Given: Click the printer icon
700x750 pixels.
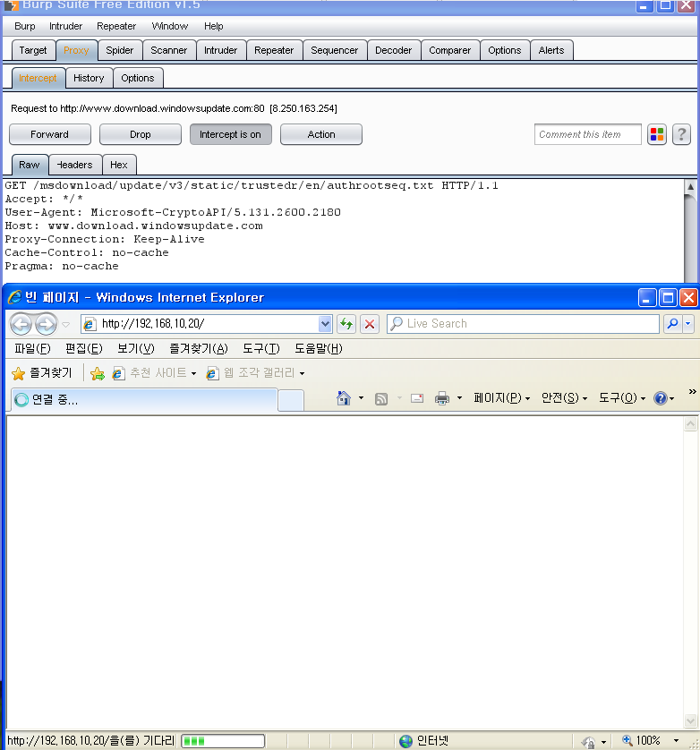Looking at the screenshot, I should 441,398.
